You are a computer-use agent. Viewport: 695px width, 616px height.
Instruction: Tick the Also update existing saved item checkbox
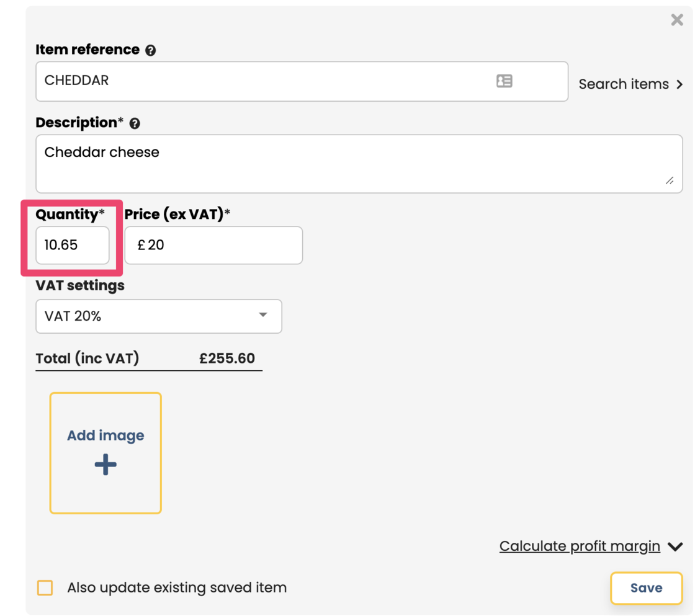[45, 587]
